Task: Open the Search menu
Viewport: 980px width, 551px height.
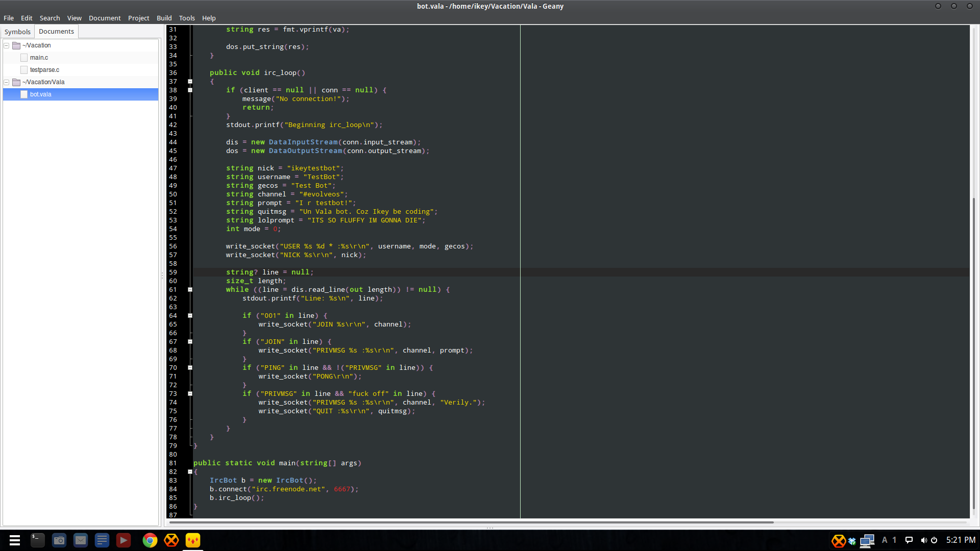Action: (50, 18)
